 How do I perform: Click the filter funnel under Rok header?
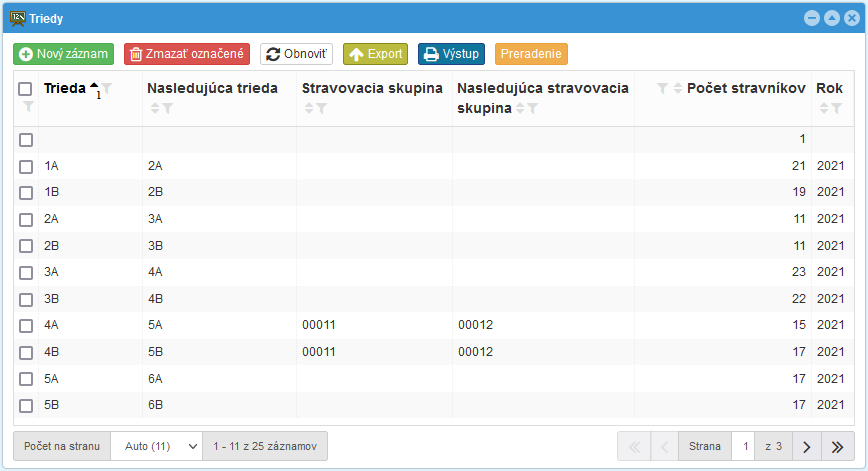[x=837, y=108]
